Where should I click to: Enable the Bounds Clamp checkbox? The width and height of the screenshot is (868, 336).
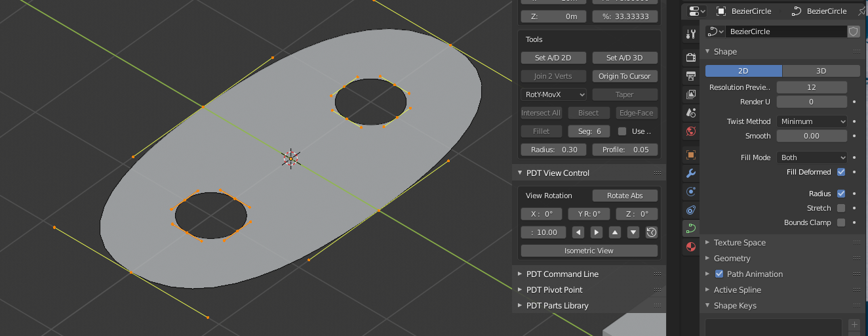pos(841,222)
